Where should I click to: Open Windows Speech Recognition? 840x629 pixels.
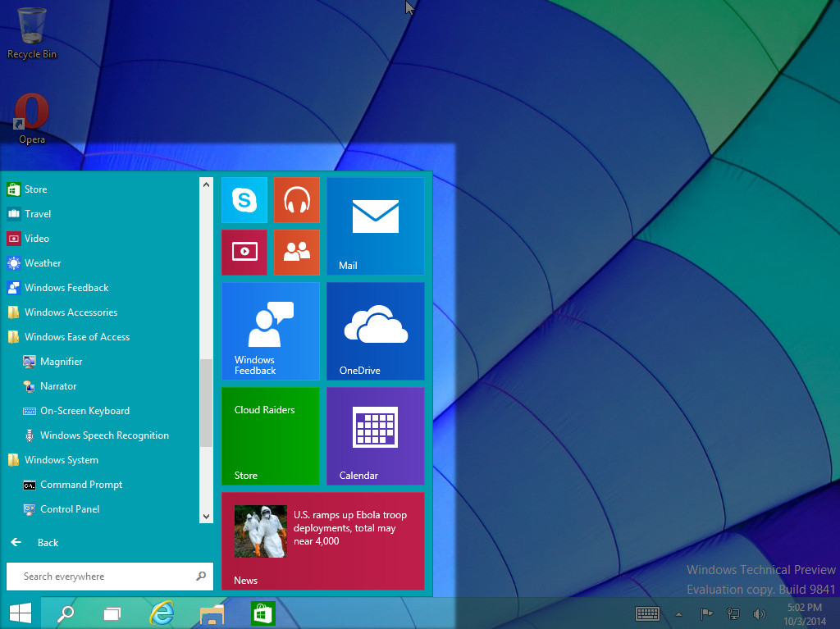click(x=102, y=435)
